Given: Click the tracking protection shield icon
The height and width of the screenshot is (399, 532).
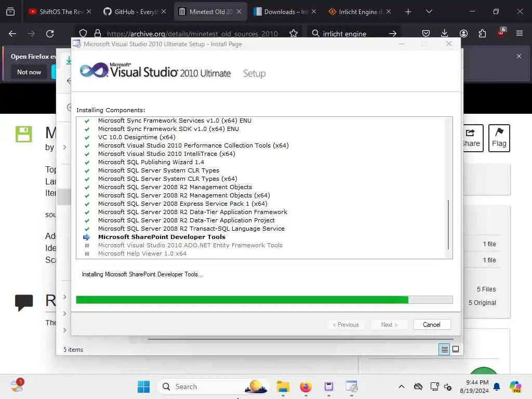Looking at the screenshot, I should click(83, 33).
